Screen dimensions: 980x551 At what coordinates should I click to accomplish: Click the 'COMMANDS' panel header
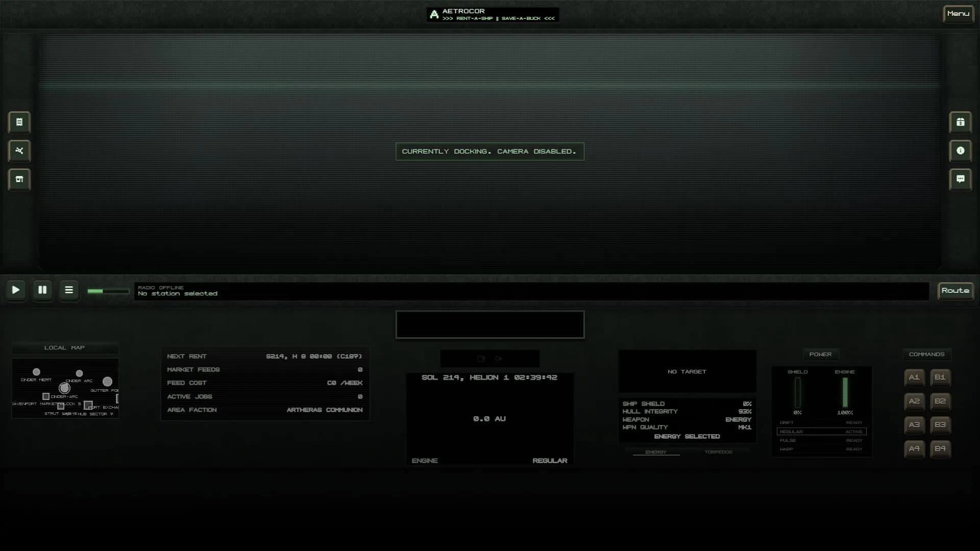pos(926,355)
